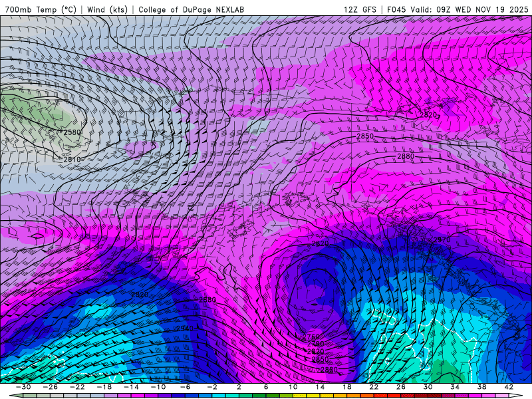Click the -2 colorbar tick label
Image resolution: width=532 pixels, height=399 pixels.
click(211, 387)
